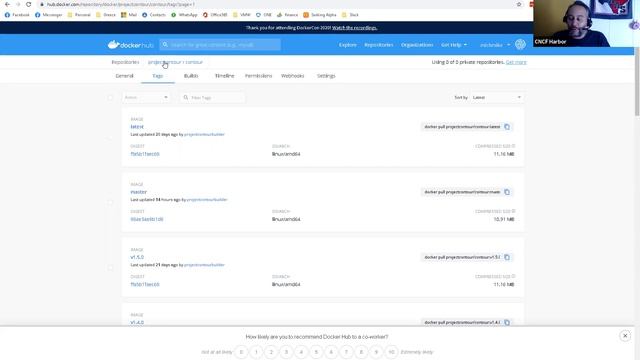The image size is (640, 360).
Task: Go to Organizations in the header
Action: pyautogui.click(x=417, y=45)
